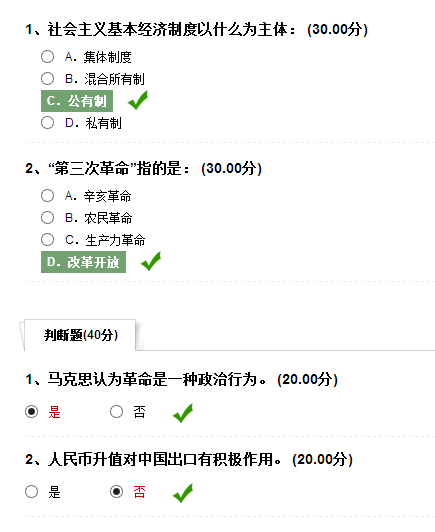Choose option A 辛亥革命
This screenshot has height=532, width=435.
[x=48, y=195]
